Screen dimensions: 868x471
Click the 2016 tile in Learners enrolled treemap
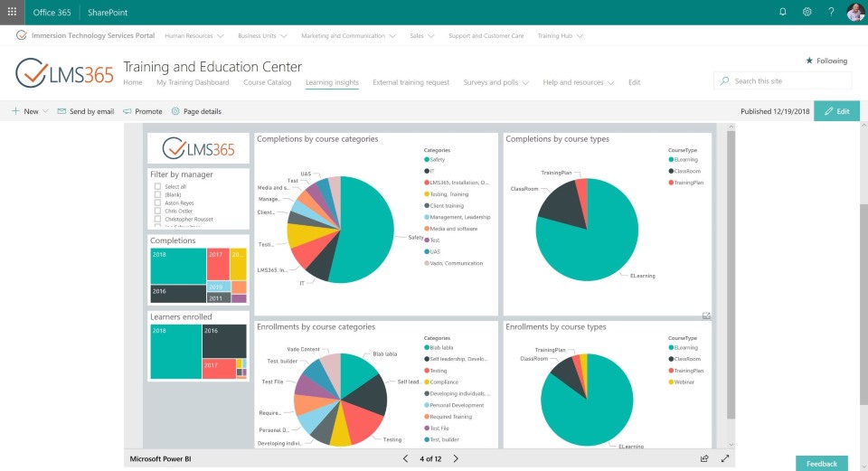224,341
